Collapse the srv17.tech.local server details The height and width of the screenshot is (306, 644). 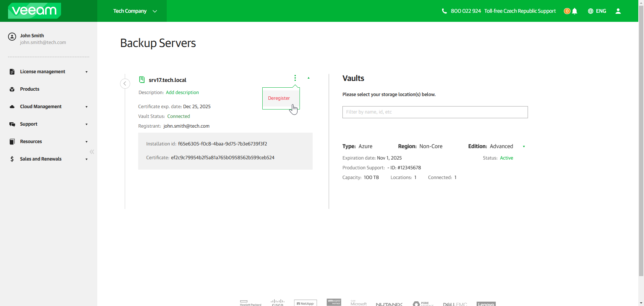[309, 78]
